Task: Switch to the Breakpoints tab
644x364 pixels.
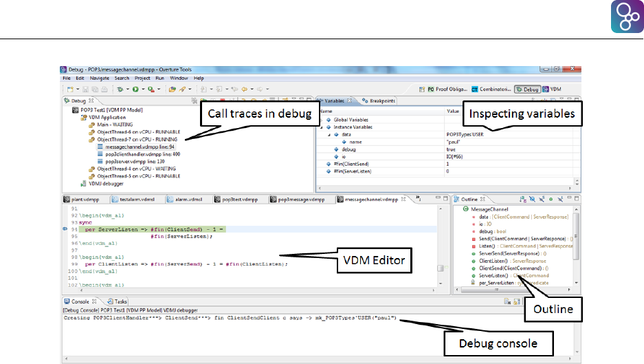Action: [x=378, y=100]
